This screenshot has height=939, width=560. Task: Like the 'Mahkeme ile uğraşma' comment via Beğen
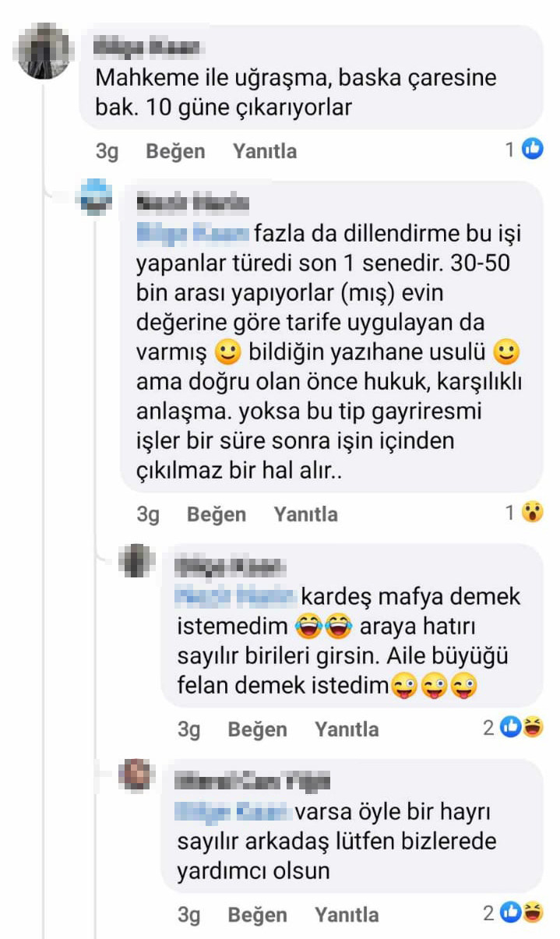(175, 151)
